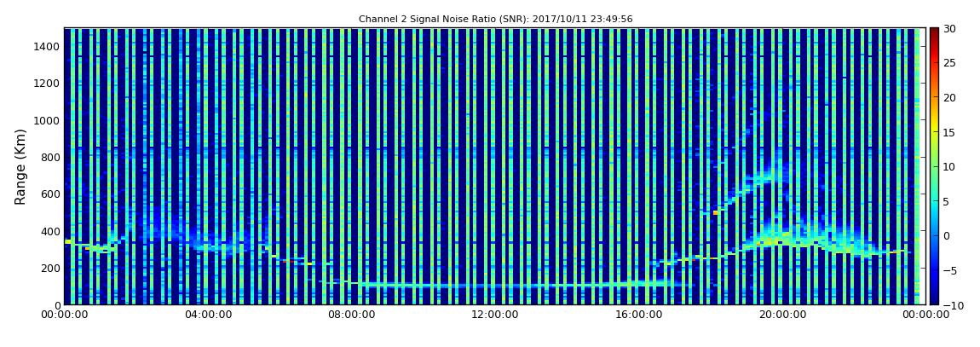Click the colorbar label 20

click(950, 97)
